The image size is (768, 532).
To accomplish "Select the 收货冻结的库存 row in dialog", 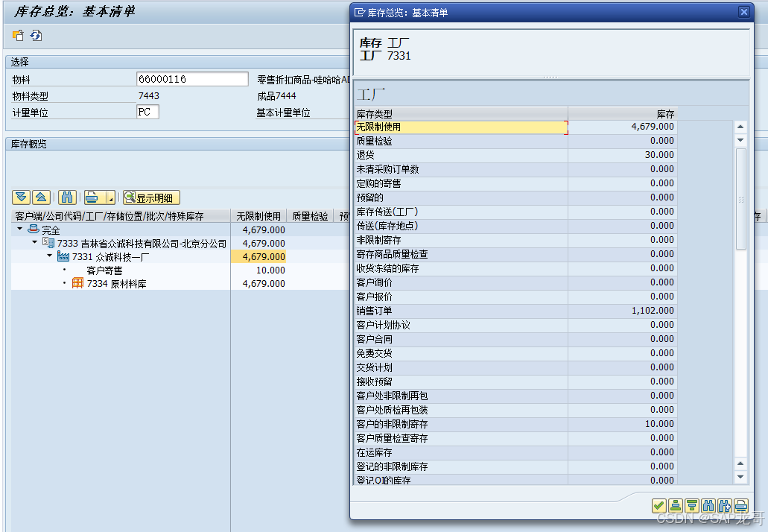I will (x=515, y=268).
